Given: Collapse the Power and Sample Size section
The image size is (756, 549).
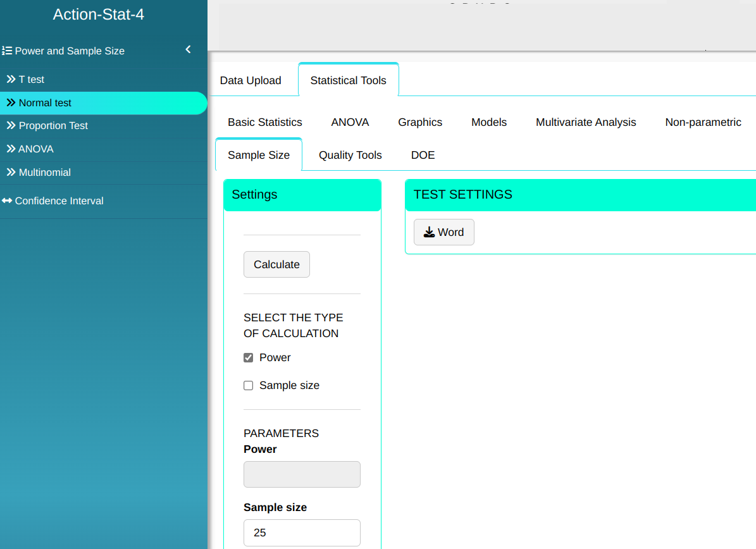Looking at the screenshot, I should point(188,50).
